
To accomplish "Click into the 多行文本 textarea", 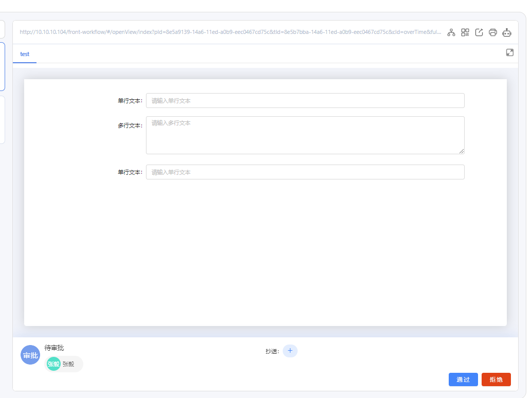I will pos(305,135).
